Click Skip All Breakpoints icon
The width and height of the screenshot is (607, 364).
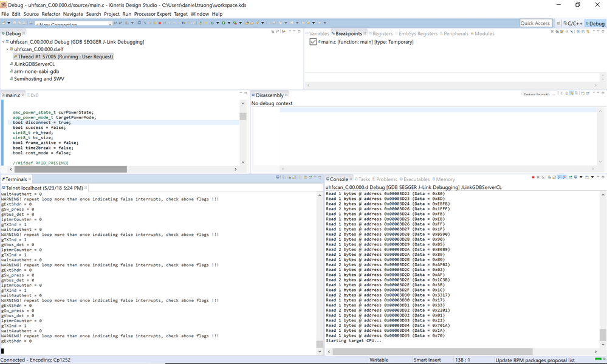pos(571,32)
